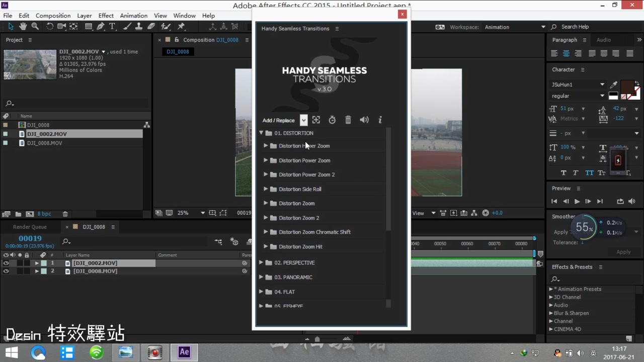Select the Roto Brush tool
The image size is (644, 362).
[166, 26]
